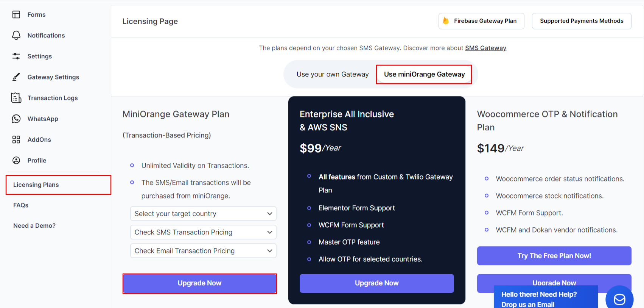Open AddOns using the grid icon
The width and height of the screenshot is (644, 308).
point(16,139)
